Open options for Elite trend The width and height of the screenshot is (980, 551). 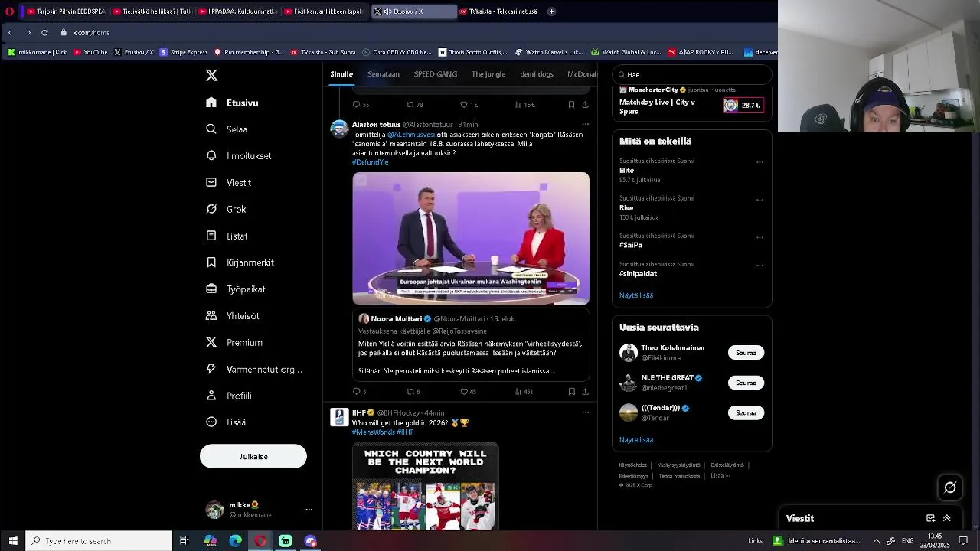tap(759, 162)
